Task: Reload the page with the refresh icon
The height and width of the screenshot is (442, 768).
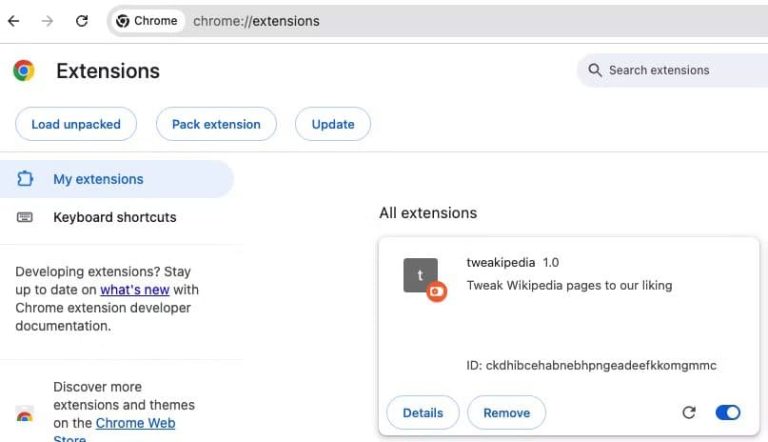Action: click(81, 21)
